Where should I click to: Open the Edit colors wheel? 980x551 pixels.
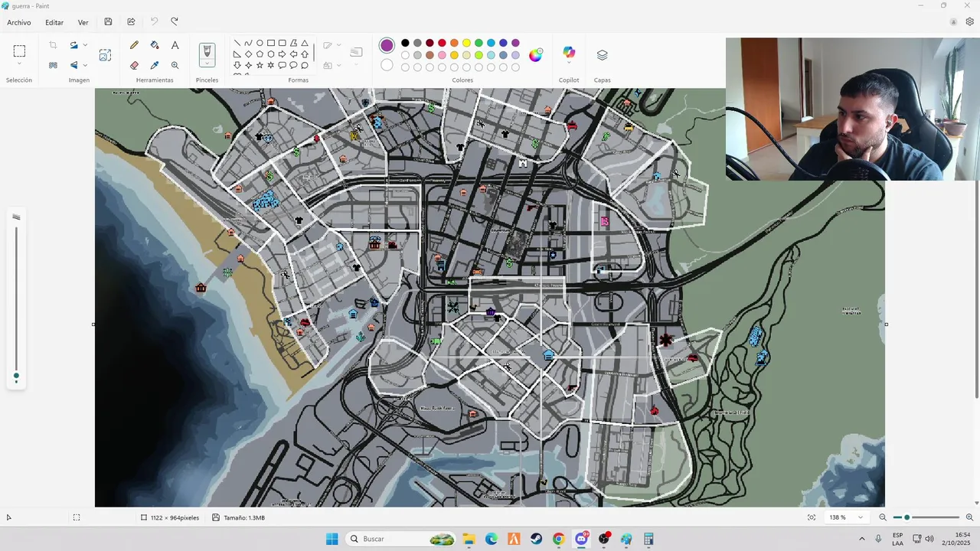click(536, 54)
